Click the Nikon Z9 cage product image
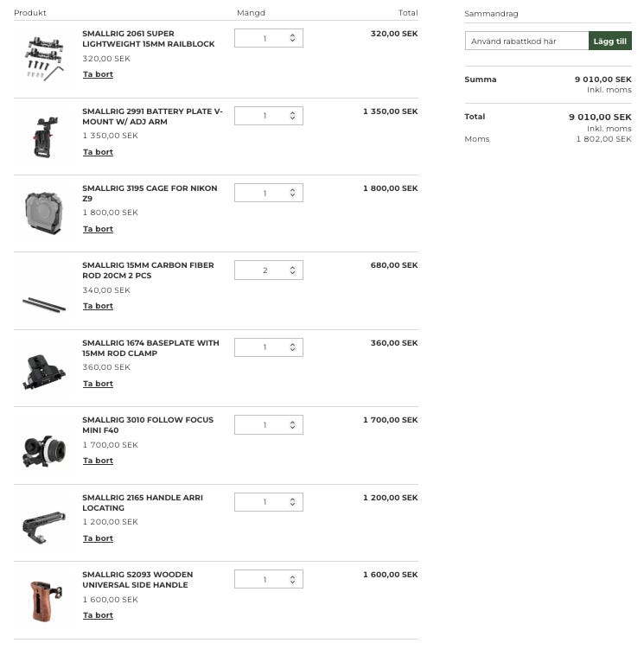 [x=43, y=213]
